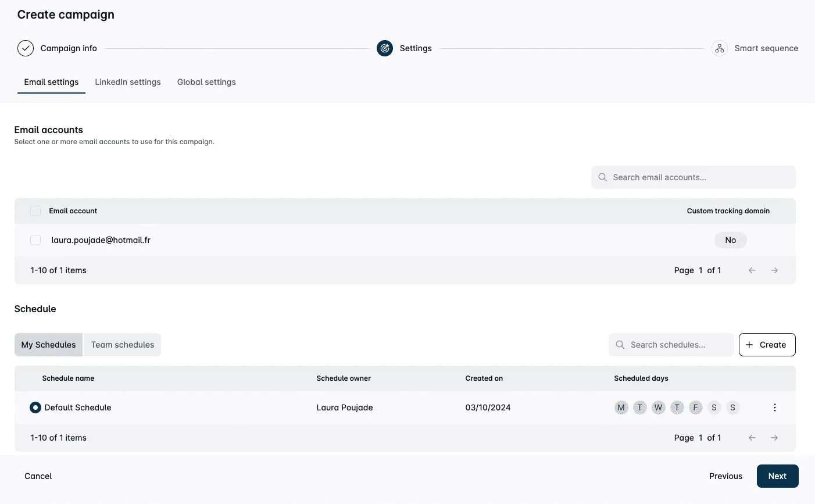
Task: Click the Default Schedule name text
Action: 78,408
